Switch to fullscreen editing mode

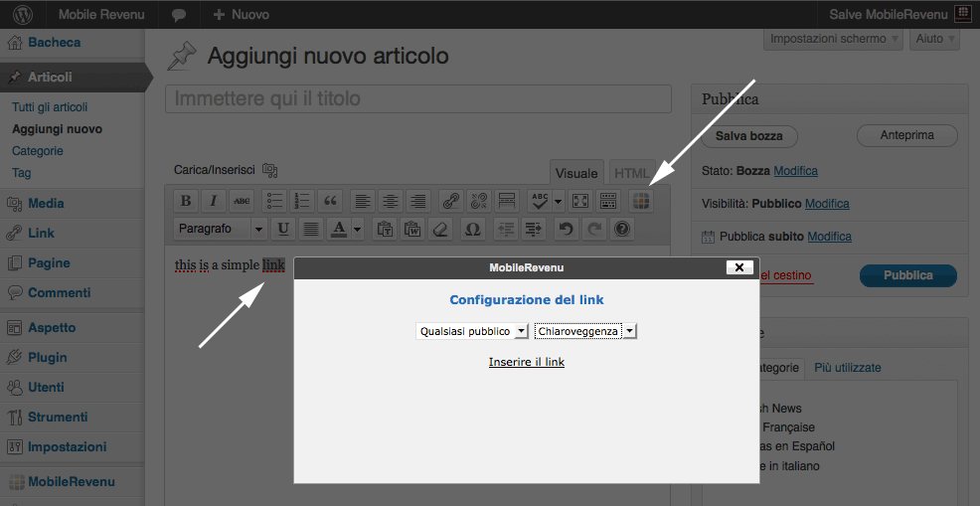[580, 201]
